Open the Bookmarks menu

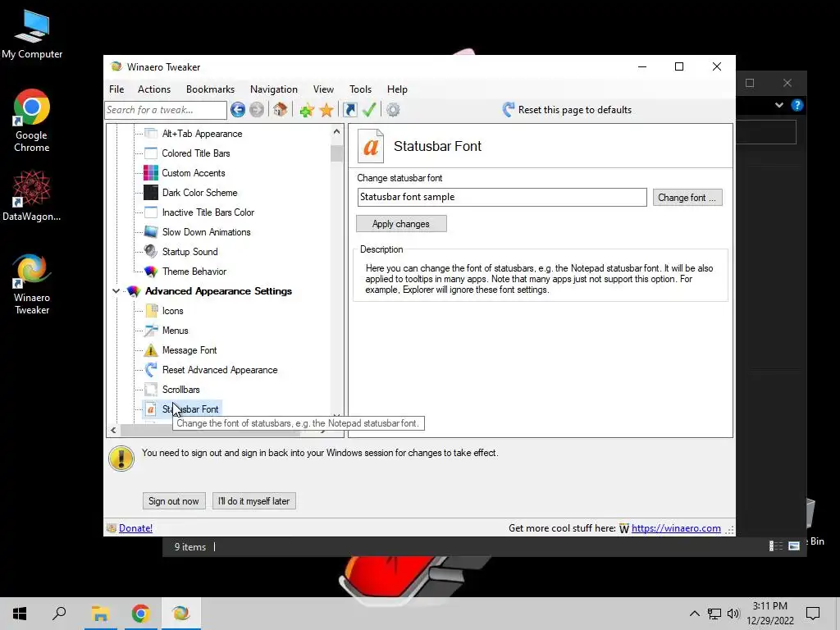tap(210, 89)
